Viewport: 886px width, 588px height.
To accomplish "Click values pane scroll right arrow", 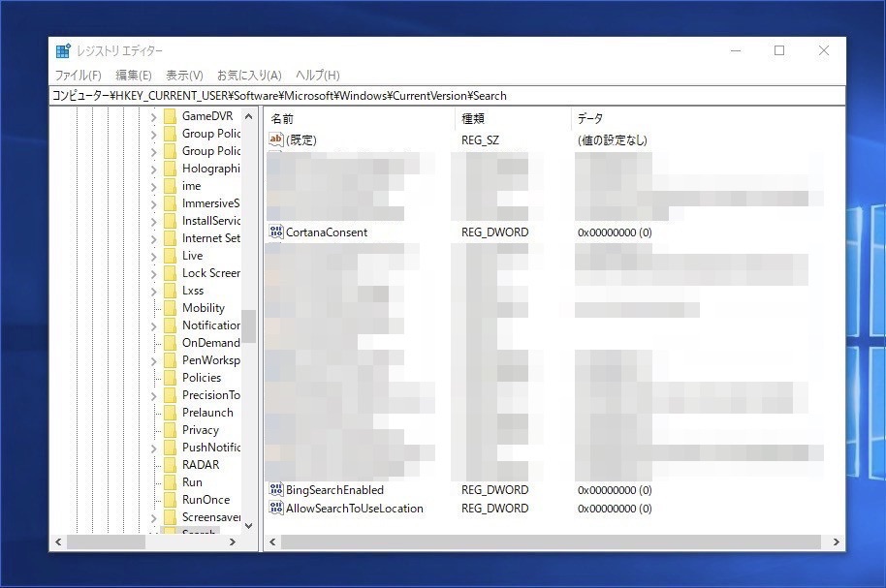I will 837,542.
